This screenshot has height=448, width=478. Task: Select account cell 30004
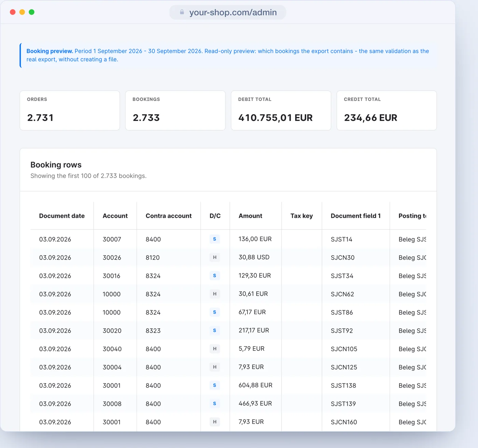click(112, 367)
